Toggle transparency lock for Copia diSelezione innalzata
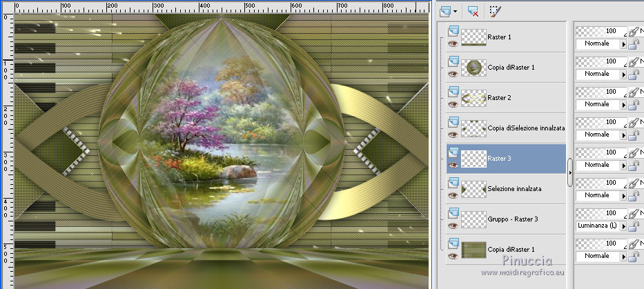The height and width of the screenshot is (289, 644). click(x=634, y=135)
